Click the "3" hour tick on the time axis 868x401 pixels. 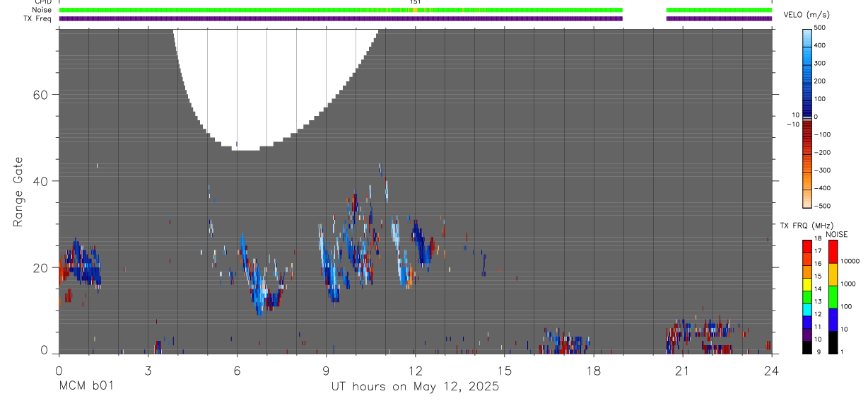148,370
